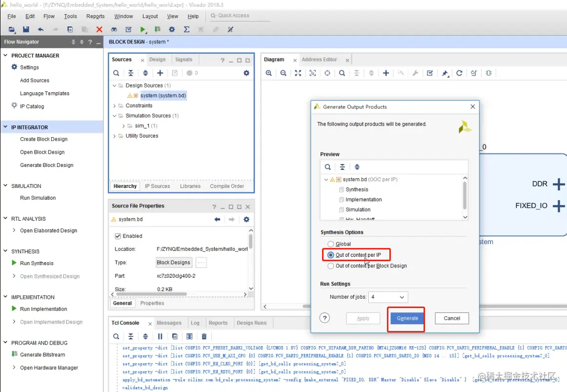Open Messages tab in bottom panel

pyautogui.click(x=169, y=323)
